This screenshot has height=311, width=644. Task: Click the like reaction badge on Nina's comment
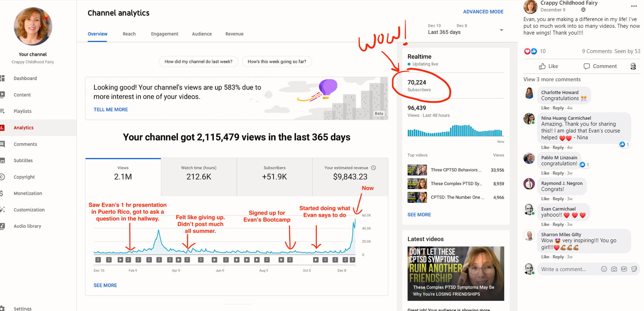tap(622, 144)
